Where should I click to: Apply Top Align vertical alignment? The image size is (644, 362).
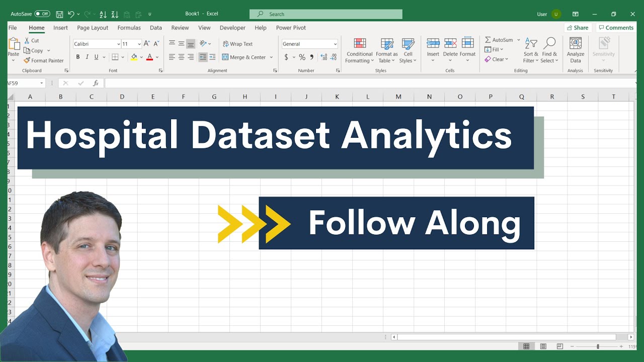click(172, 44)
